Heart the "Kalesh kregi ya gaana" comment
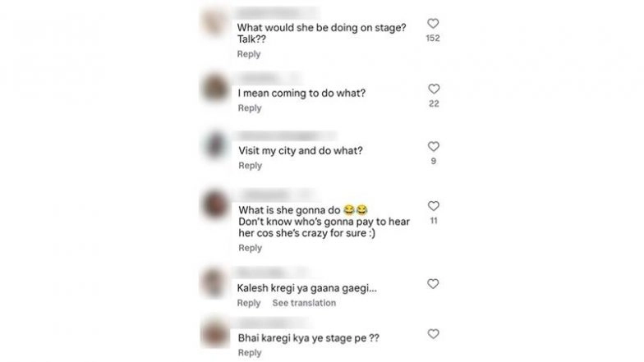Screen dimensions: 644x362 (x=433, y=284)
